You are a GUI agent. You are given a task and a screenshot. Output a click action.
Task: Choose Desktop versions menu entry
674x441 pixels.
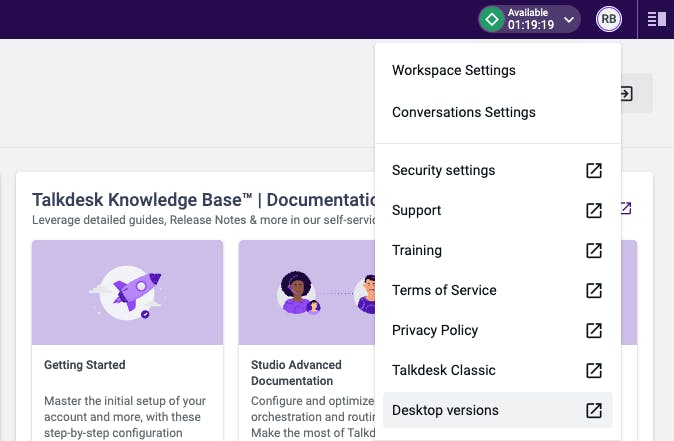pos(497,410)
